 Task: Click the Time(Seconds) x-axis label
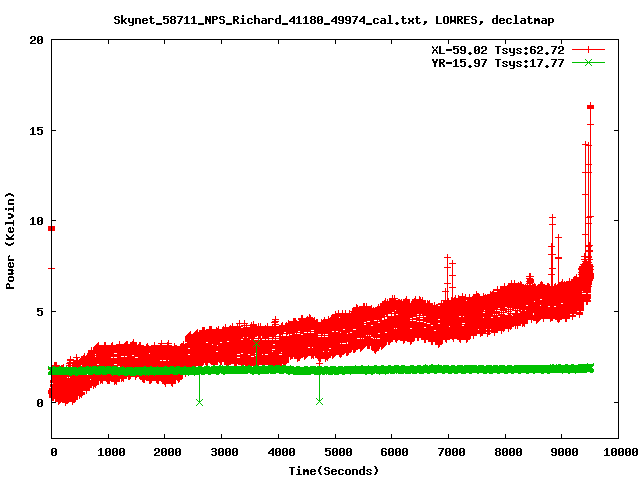pos(333,471)
